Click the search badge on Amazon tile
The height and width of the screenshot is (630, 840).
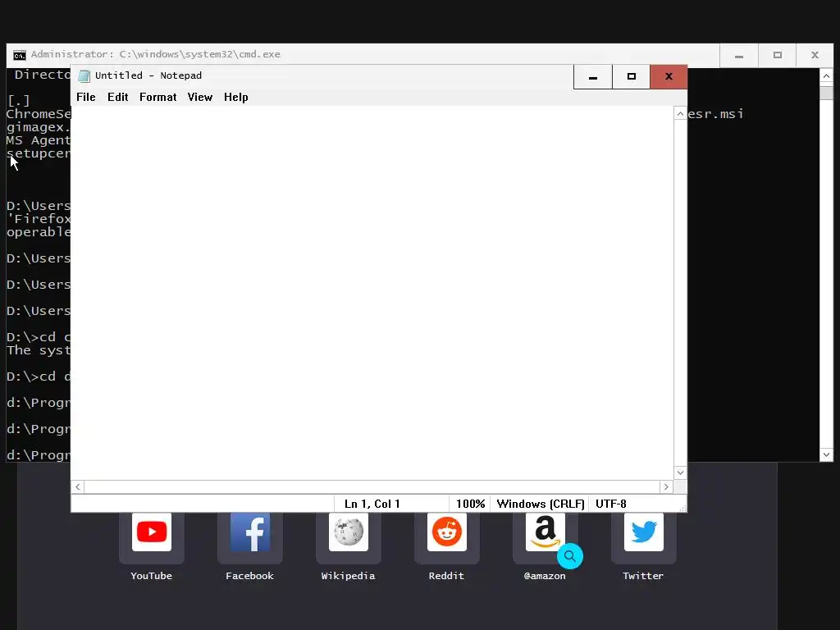(570, 556)
